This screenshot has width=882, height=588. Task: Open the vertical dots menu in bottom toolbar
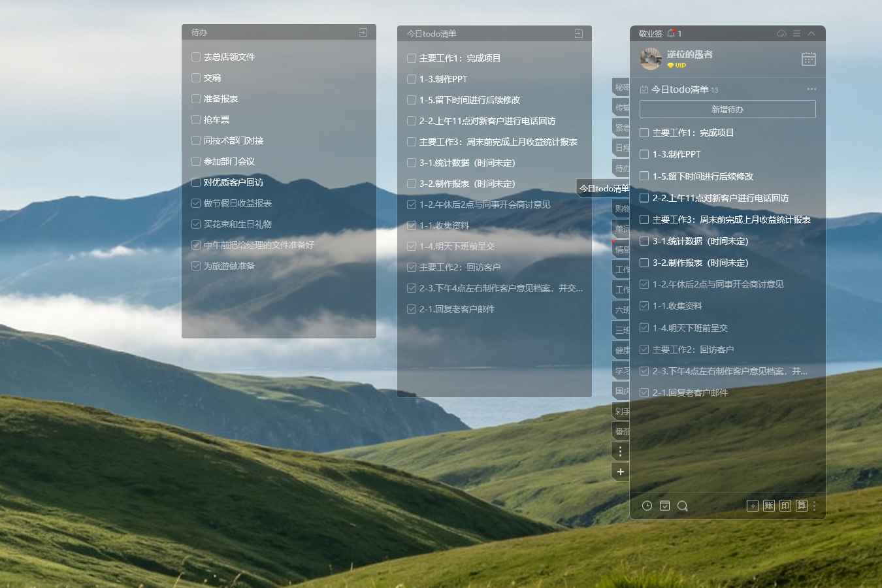coord(815,506)
